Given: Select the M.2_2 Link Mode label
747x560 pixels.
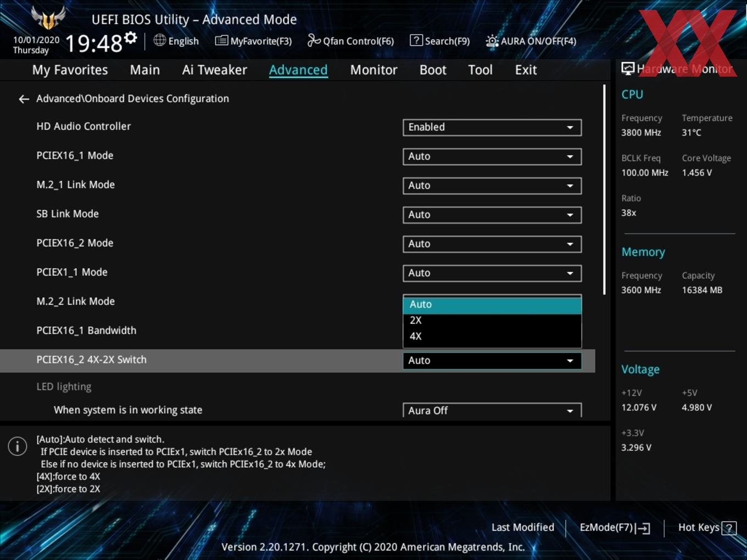Looking at the screenshot, I should coord(75,301).
